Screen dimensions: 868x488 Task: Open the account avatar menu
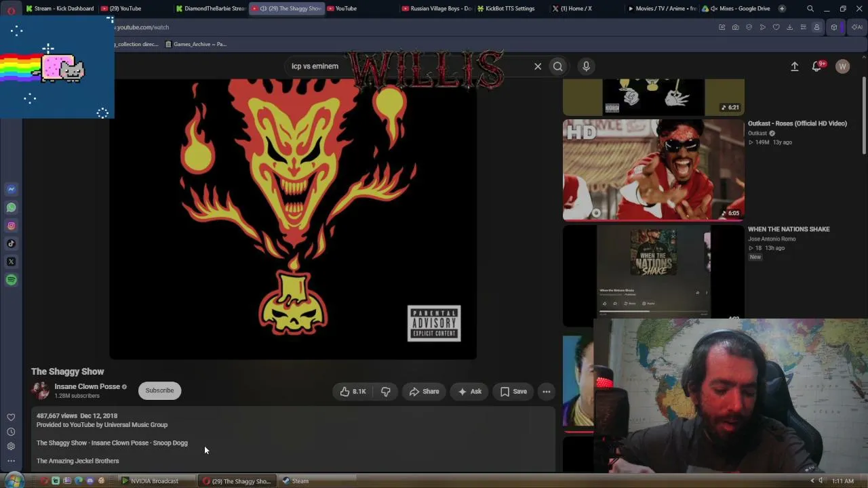pos(842,66)
